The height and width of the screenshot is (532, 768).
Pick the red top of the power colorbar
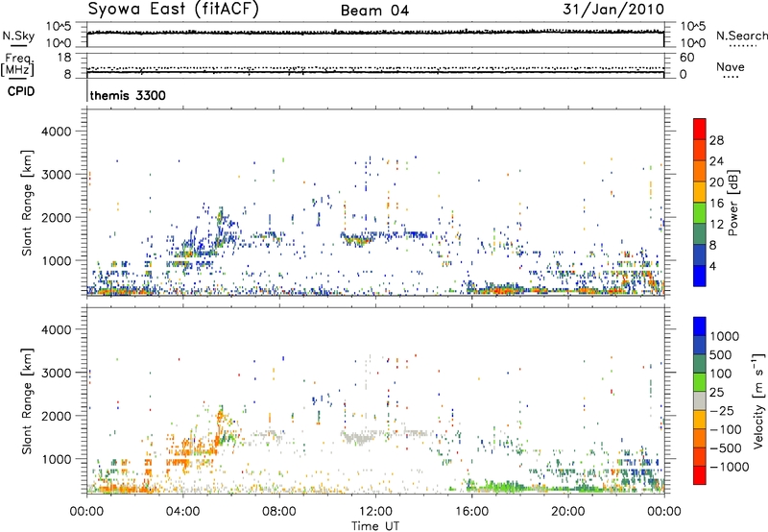[700, 129]
